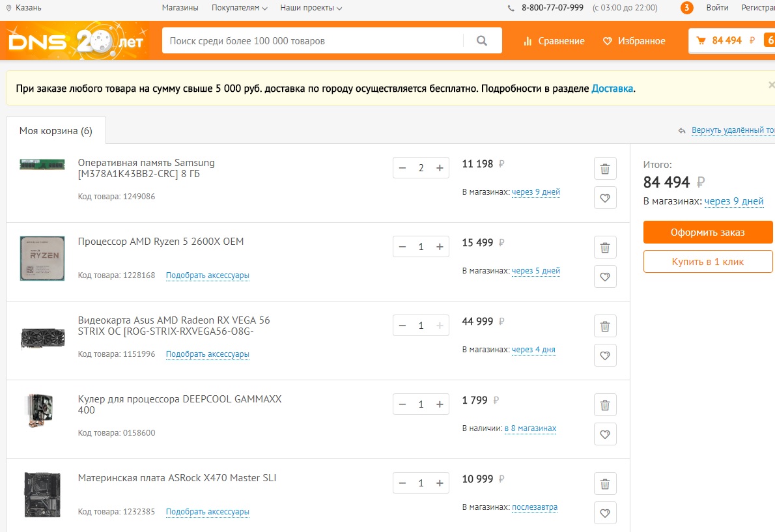Viewport: 775px width, 532px height.
Task: Click the orange notification badge 3
Action: pos(686,8)
